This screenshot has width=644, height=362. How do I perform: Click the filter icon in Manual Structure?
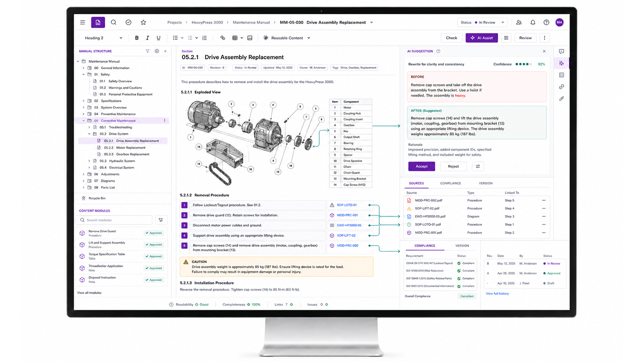tap(147, 51)
